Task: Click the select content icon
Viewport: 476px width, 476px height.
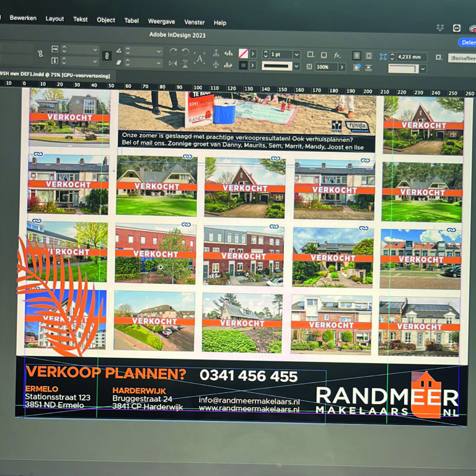Action: (x=216, y=64)
